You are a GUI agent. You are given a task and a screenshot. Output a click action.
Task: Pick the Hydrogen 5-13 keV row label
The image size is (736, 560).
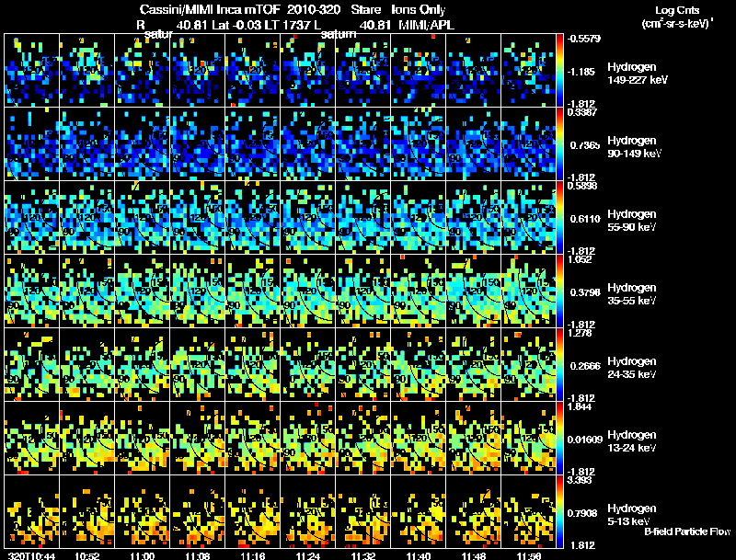(x=632, y=515)
